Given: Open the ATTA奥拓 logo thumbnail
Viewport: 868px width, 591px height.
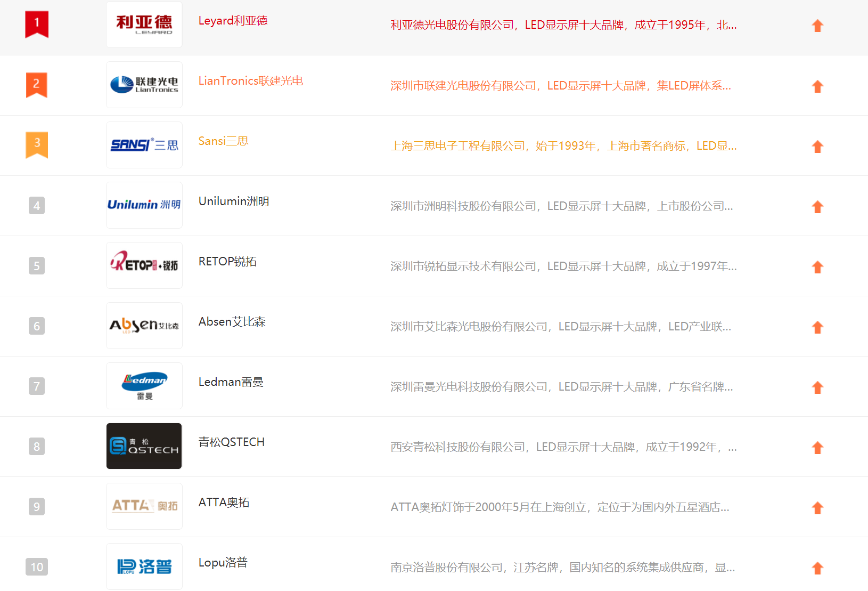Looking at the screenshot, I should tap(144, 506).
